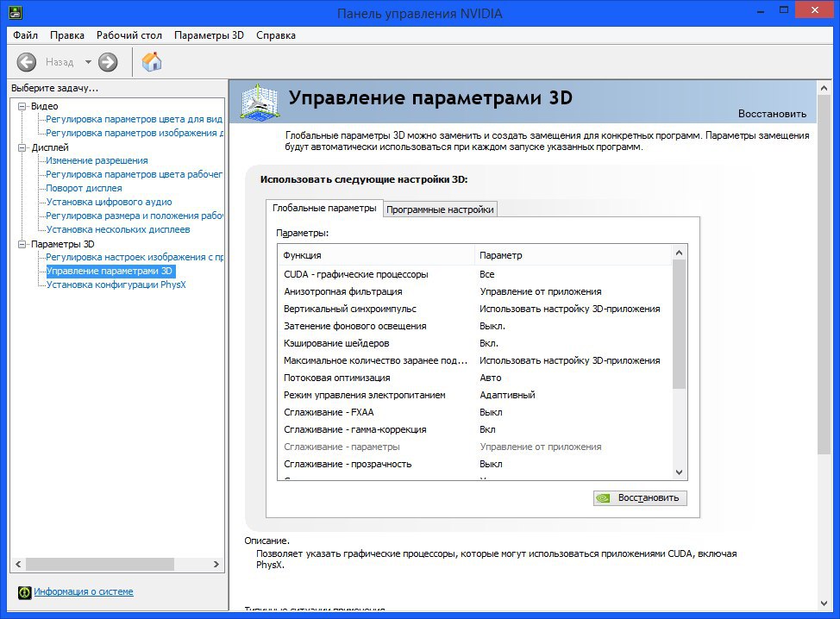The width and height of the screenshot is (840, 619).
Task: Open Установка цифрового аудио page
Action: click(110, 202)
